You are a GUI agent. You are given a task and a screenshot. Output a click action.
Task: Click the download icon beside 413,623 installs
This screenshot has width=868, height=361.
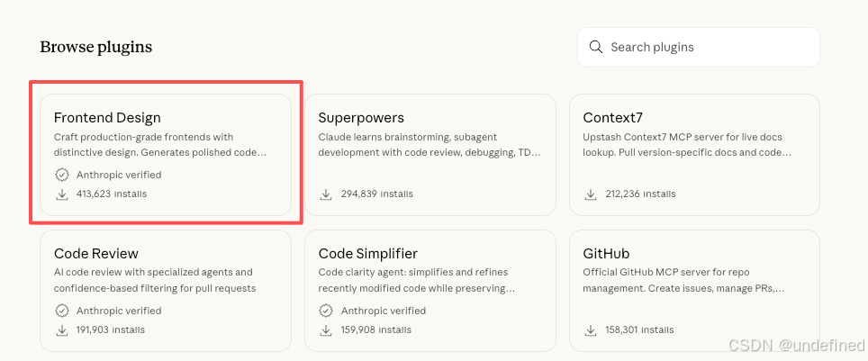(x=62, y=194)
